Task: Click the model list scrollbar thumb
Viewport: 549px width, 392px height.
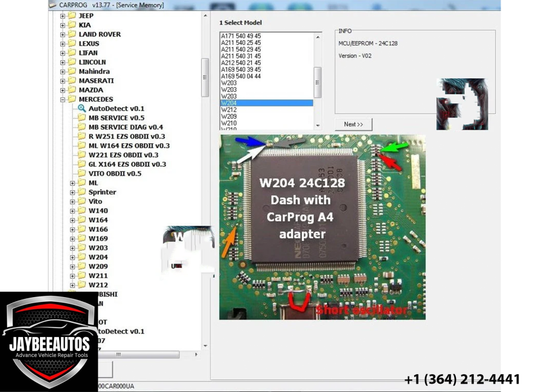Action: [x=317, y=82]
